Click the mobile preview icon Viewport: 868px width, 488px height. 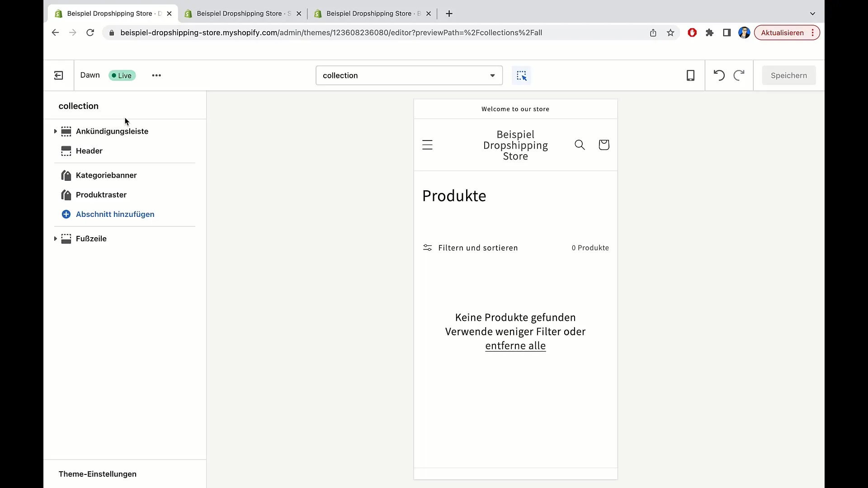(690, 75)
